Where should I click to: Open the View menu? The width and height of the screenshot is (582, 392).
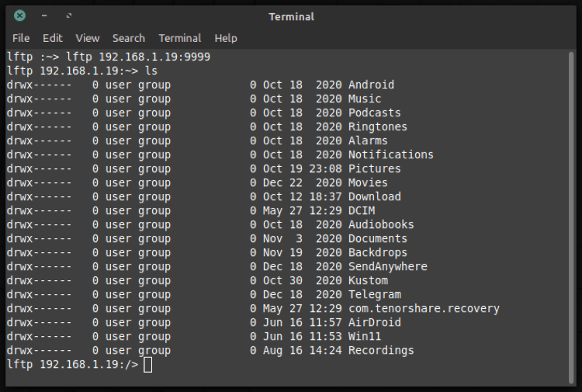pyautogui.click(x=88, y=38)
